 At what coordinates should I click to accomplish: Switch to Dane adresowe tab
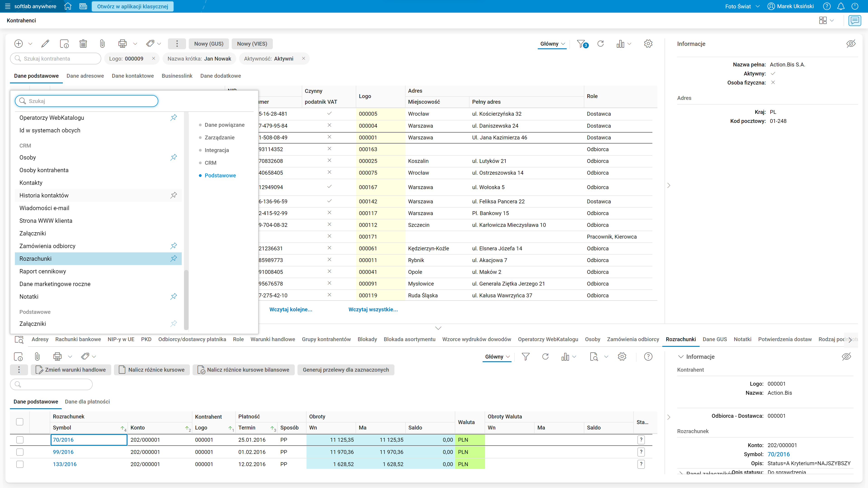pyautogui.click(x=85, y=76)
